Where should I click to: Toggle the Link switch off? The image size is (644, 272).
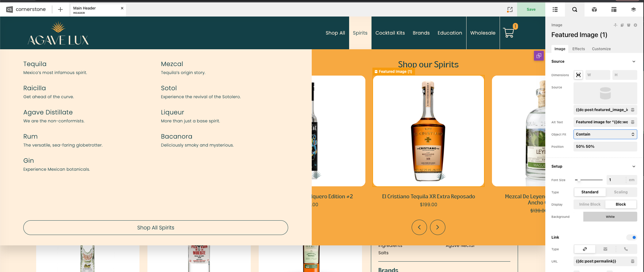coord(632,237)
